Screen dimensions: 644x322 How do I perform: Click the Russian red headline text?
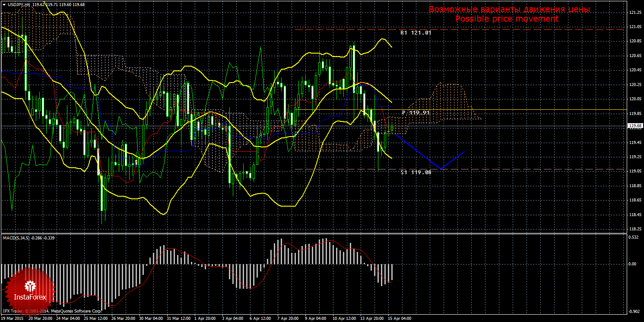pyautogui.click(x=509, y=10)
